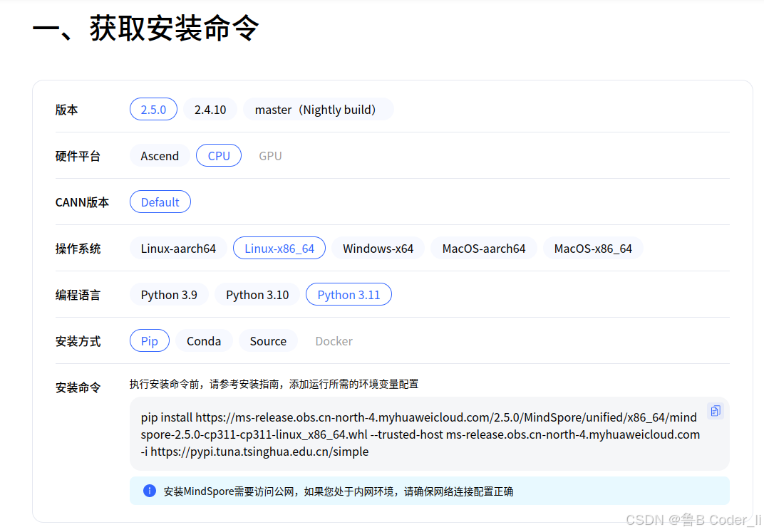Click the 安装方式 row label

pyautogui.click(x=78, y=341)
